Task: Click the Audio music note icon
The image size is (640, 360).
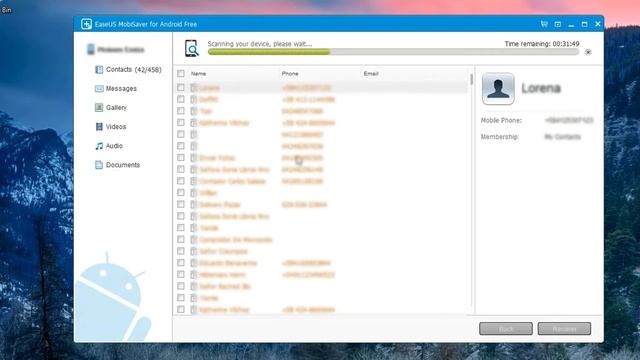Action: coord(99,146)
